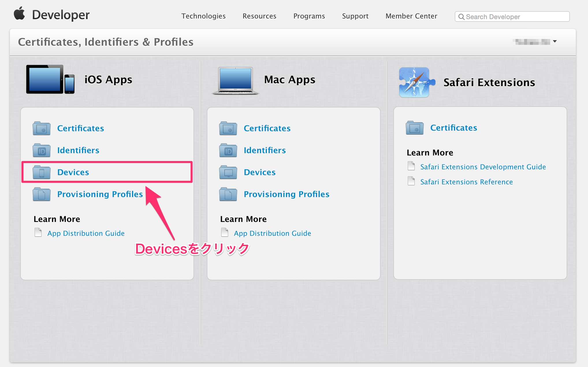Click the iOS Apps Devices folder icon
Viewport: 588px width, 367px height.
point(42,172)
